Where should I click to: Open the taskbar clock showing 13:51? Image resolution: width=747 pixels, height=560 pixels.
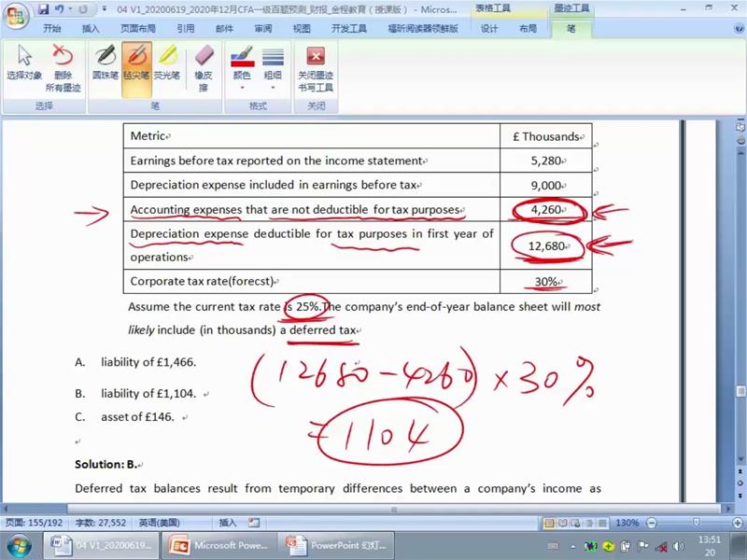pos(709,546)
